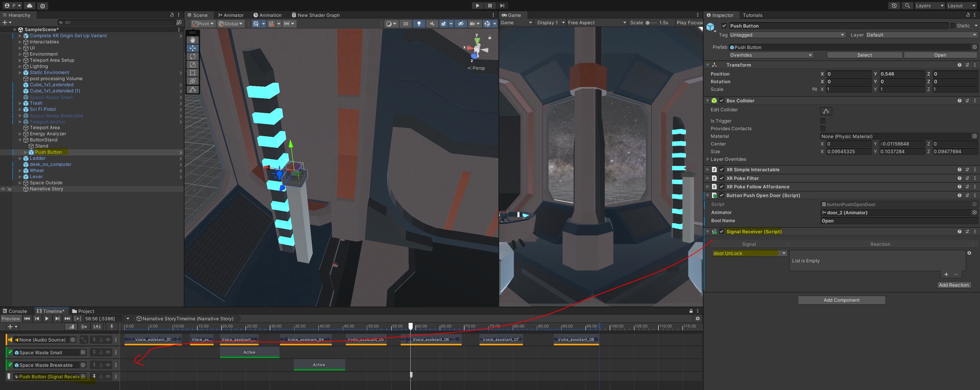Viewport: 980px width, 390px height.
Task: Disable the Box Collider checkbox
Action: tap(721, 101)
